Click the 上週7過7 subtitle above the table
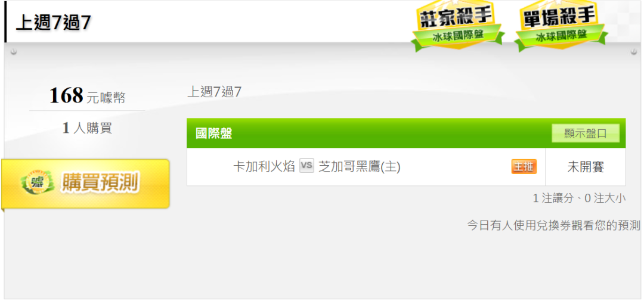The width and height of the screenshot is (644, 301). click(215, 92)
